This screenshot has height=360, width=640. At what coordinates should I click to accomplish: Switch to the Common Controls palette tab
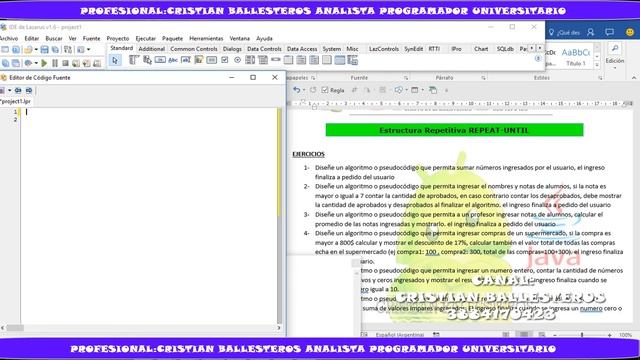point(194,49)
